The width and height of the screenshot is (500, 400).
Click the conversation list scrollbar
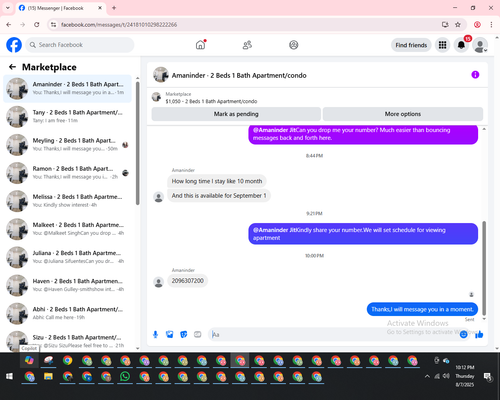tap(137, 143)
